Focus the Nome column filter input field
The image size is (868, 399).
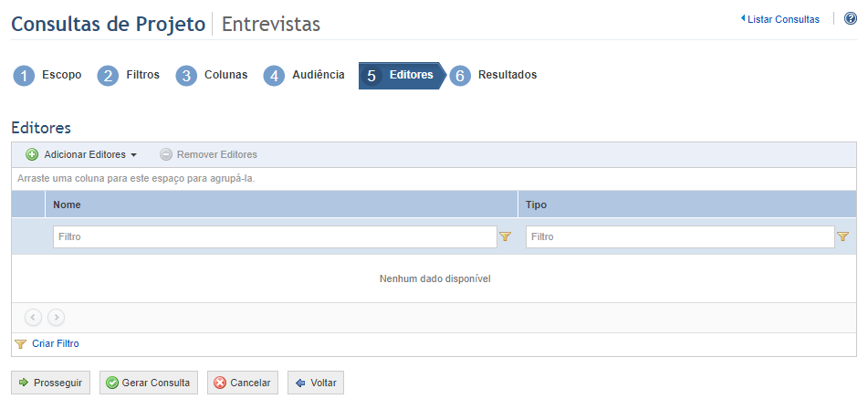(x=275, y=236)
